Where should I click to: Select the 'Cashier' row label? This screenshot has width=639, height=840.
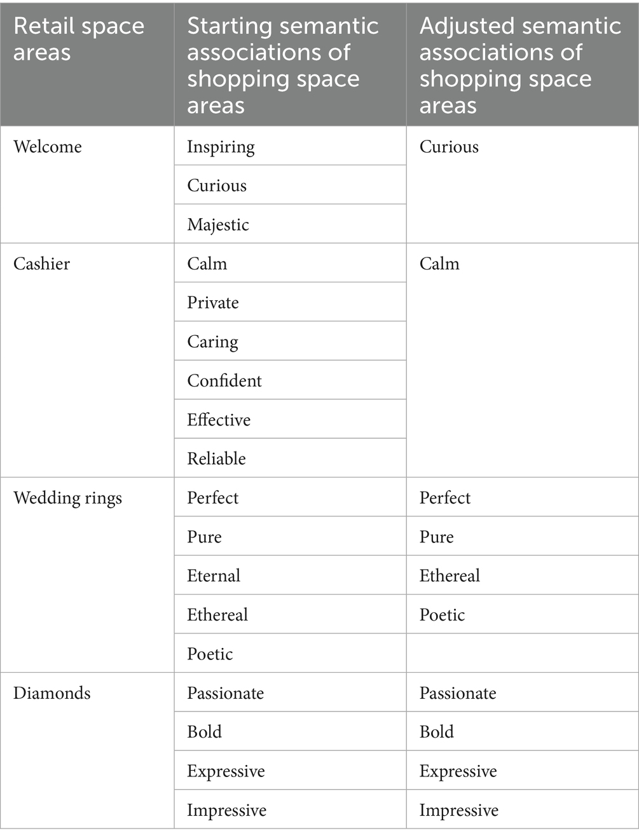point(42,264)
